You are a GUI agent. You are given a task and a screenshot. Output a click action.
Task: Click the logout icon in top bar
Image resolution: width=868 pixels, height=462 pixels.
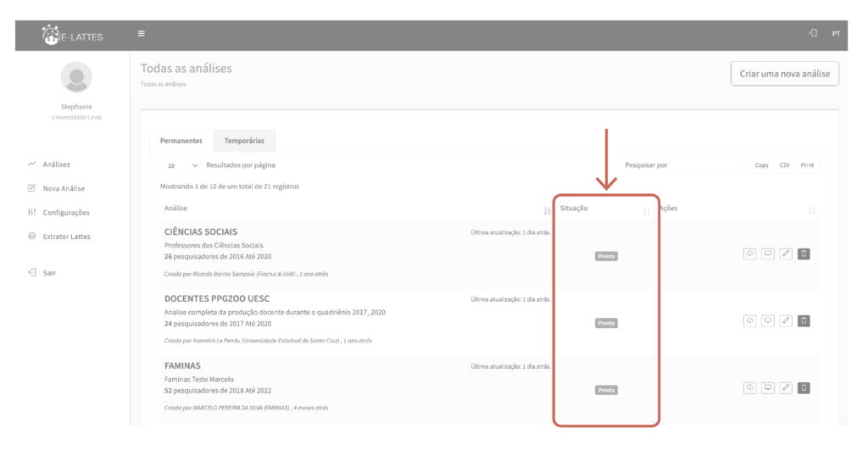pyautogui.click(x=813, y=34)
